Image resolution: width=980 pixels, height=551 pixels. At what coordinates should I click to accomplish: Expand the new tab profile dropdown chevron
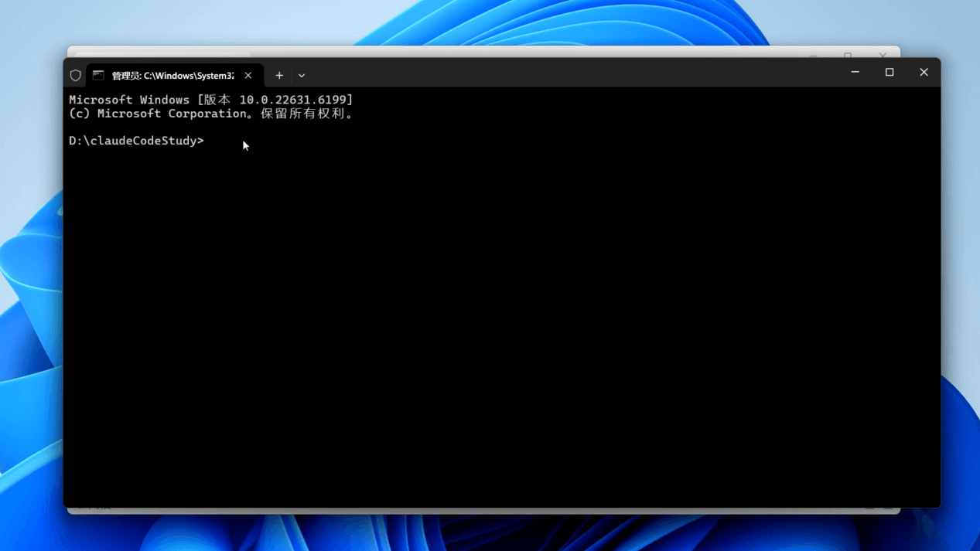[302, 76]
